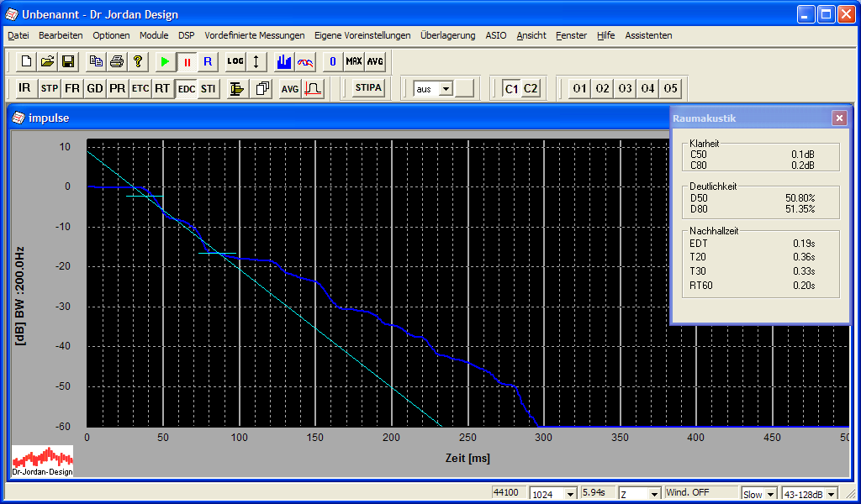Start measurement with green play button

(166, 61)
